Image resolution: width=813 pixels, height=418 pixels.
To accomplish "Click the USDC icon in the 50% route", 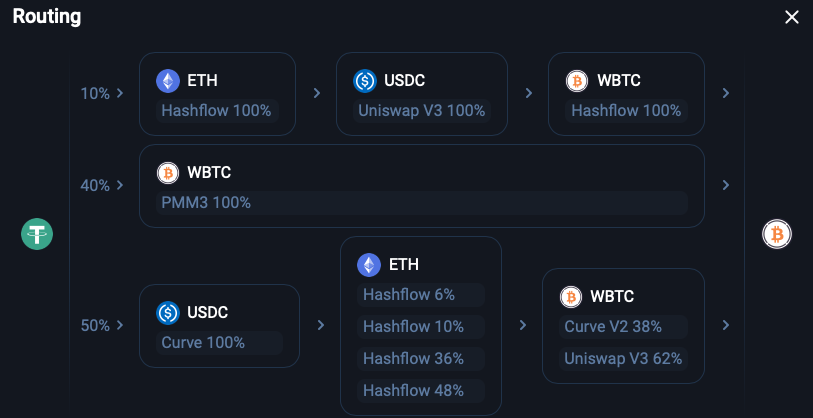I will (168, 313).
